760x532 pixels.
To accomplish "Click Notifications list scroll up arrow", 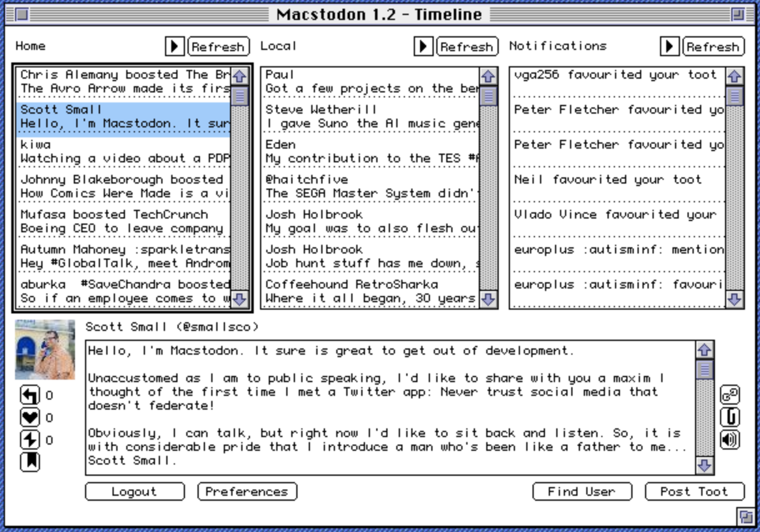I will (x=734, y=76).
